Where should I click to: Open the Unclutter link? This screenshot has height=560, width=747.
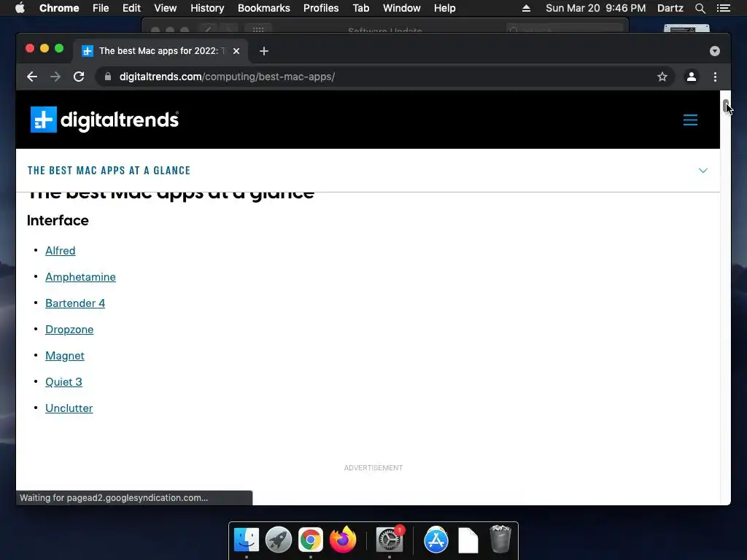point(69,408)
